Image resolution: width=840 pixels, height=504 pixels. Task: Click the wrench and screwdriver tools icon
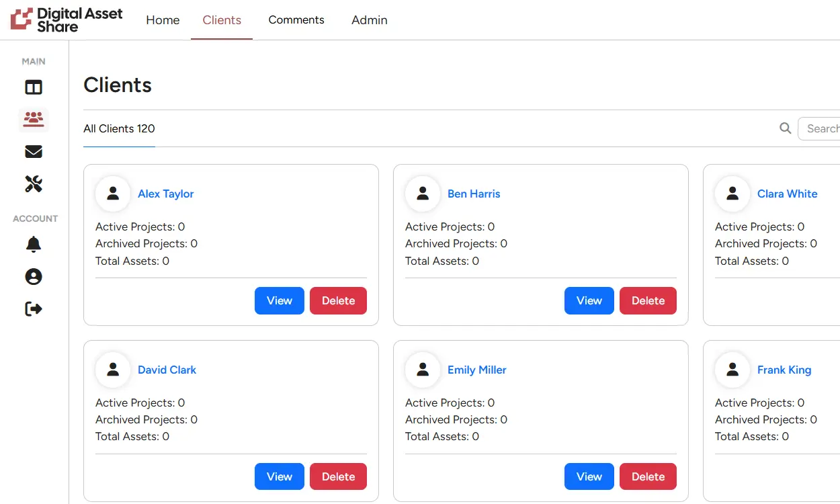[x=34, y=184]
